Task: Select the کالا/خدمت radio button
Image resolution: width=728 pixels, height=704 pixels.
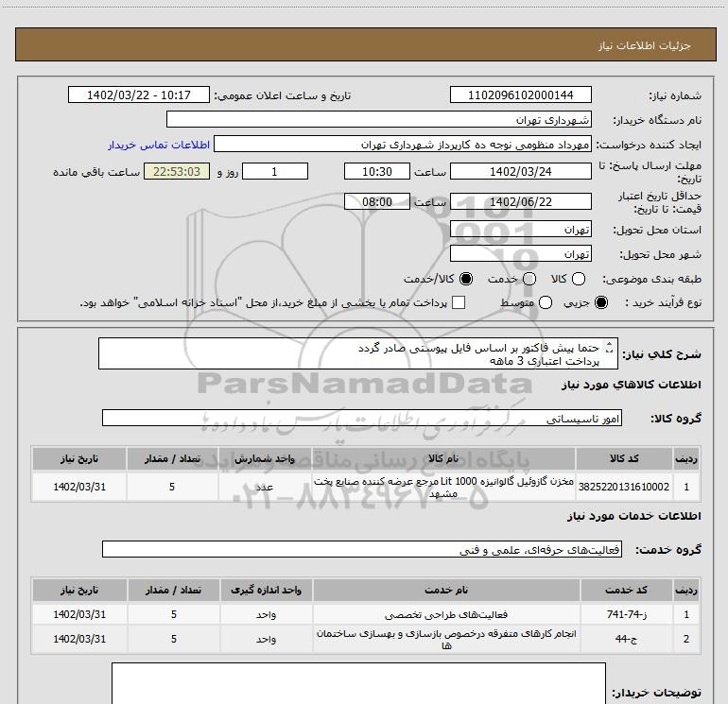Action: (466, 279)
